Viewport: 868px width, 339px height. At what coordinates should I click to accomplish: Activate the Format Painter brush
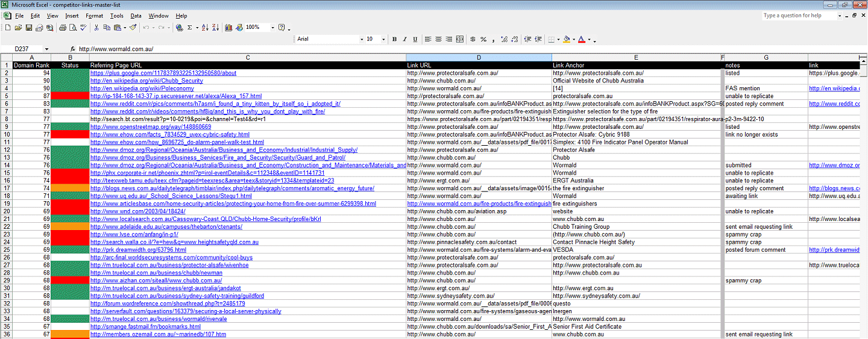tap(133, 27)
